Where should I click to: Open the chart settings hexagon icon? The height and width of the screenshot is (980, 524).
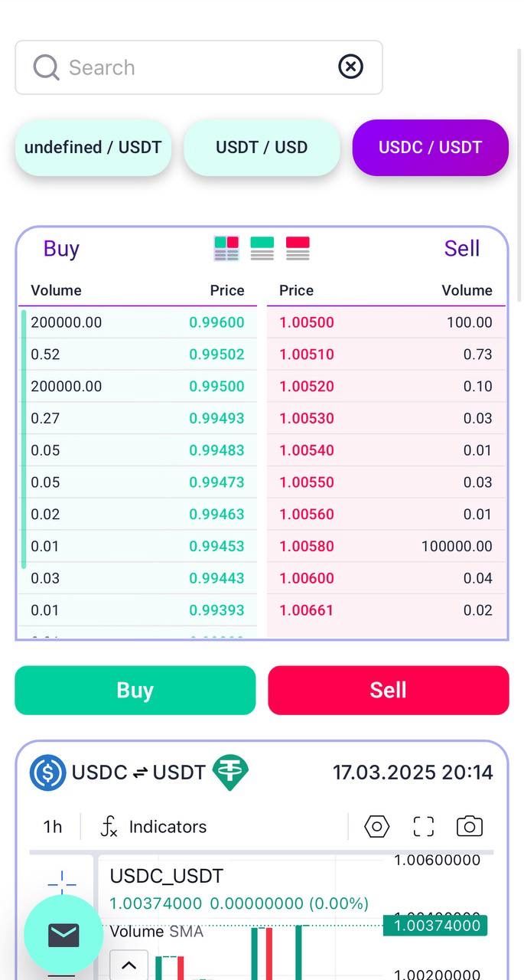(376, 826)
